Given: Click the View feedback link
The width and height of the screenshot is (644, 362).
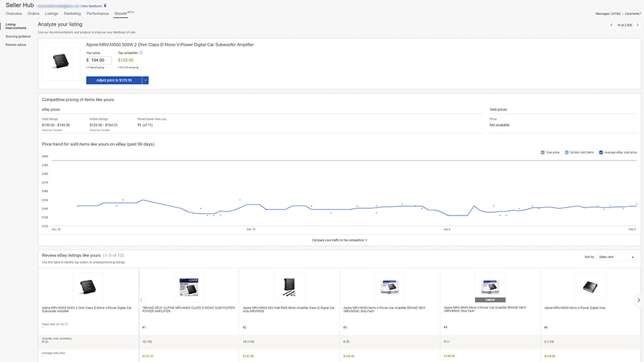Looking at the screenshot, I should coord(91,6).
